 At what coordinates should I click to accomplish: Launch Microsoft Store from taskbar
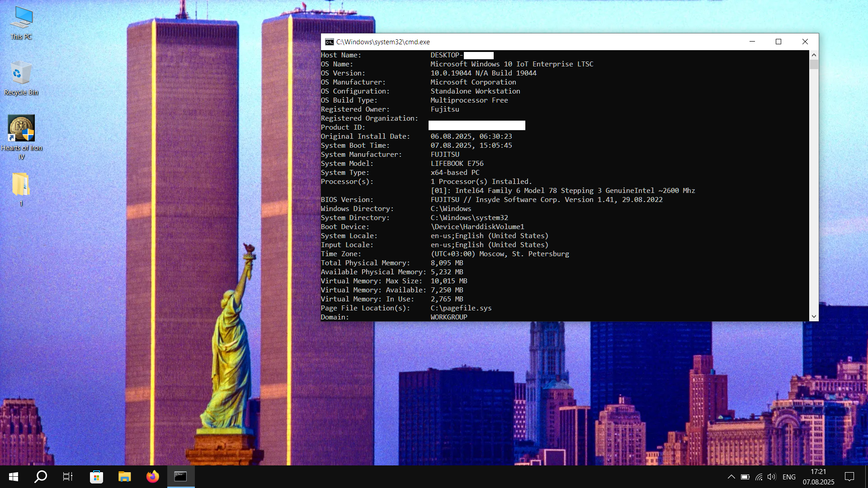96,477
